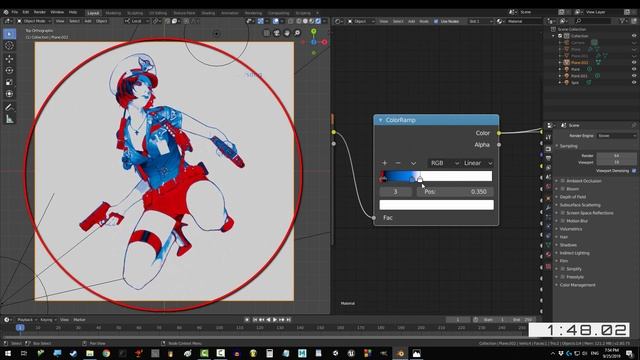The height and width of the screenshot is (360, 640).
Task: Click the Node menu in the node editor header
Action: pos(424,21)
